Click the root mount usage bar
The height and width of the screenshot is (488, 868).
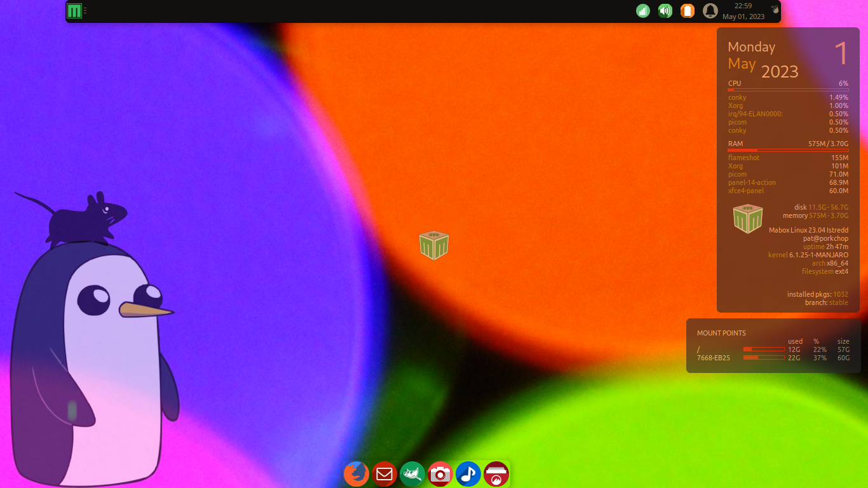764,349
